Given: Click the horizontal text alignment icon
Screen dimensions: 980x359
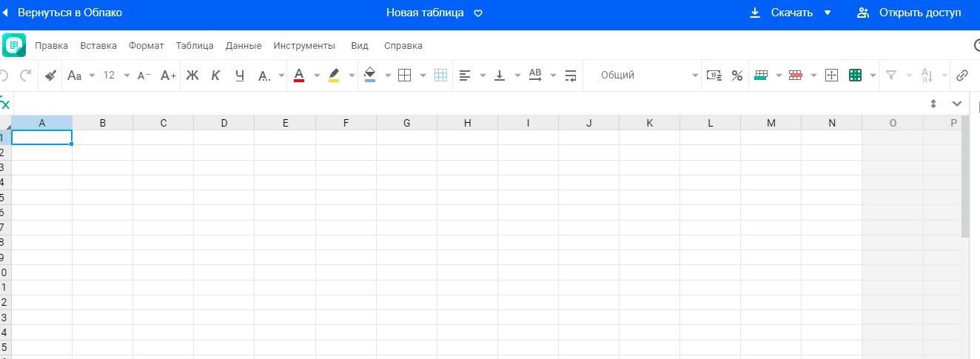Looking at the screenshot, I should pos(465,75).
